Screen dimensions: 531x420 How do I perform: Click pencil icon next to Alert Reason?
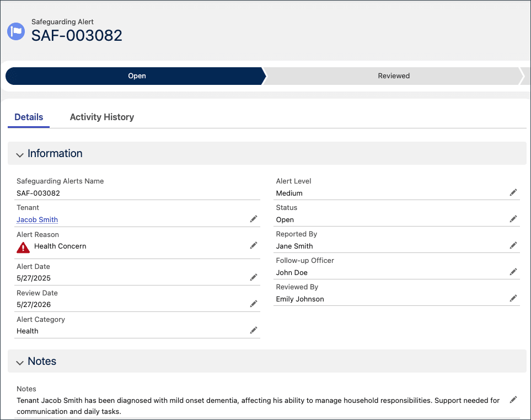pyautogui.click(x=254, y=245)
